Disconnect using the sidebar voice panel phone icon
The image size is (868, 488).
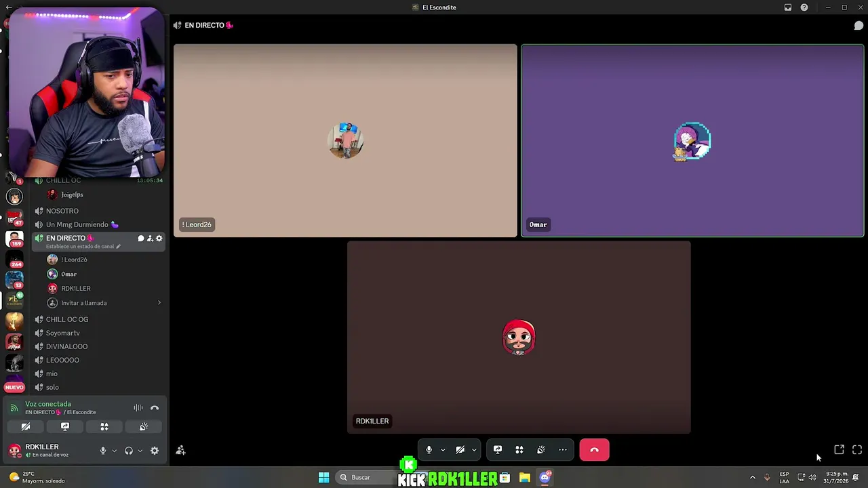155,408
